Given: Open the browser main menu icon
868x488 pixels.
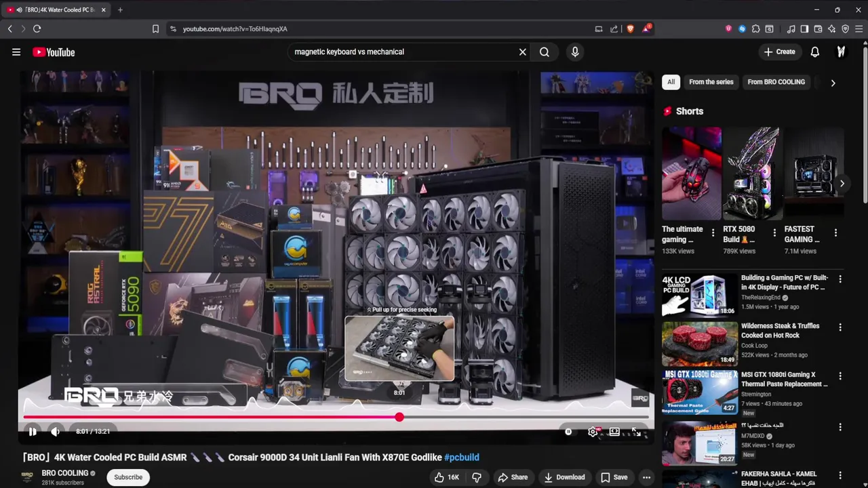Looking at the screenshot, I should pos(859,28).
